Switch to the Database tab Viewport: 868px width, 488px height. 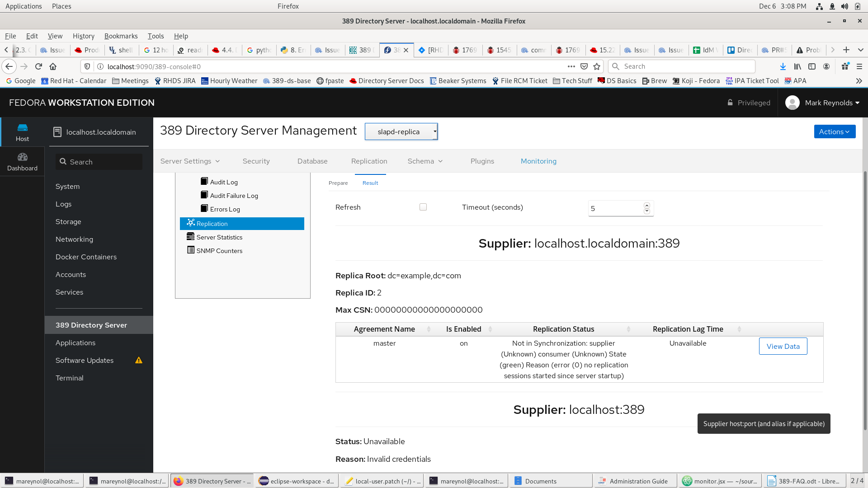tap(312, 161)
